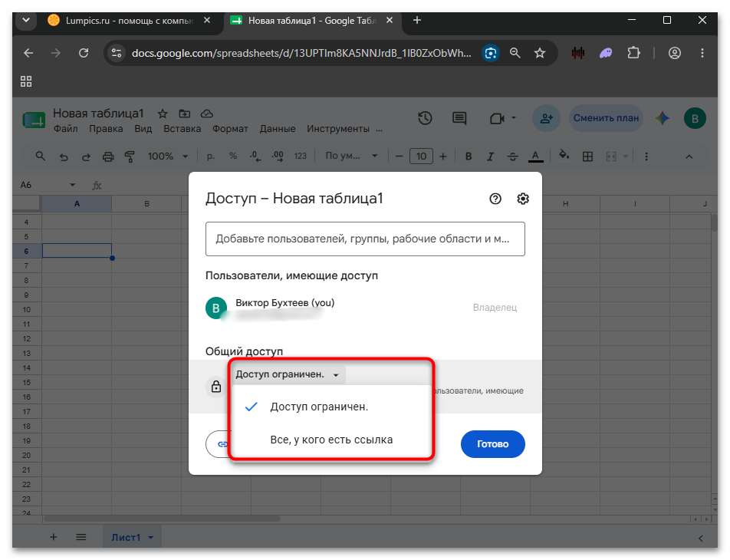Toggle bold formatting
This screenshot has height=560, width=730.
469,156
